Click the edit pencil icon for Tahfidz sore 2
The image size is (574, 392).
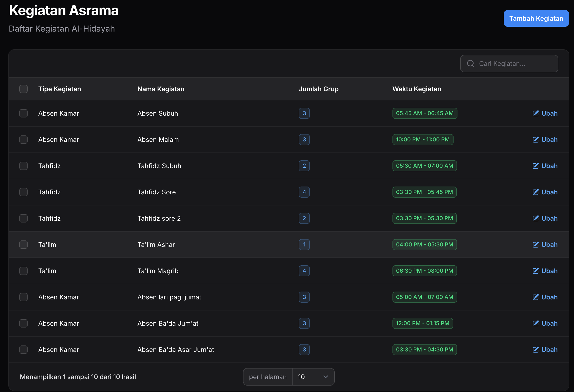click(x=536, y=218)
